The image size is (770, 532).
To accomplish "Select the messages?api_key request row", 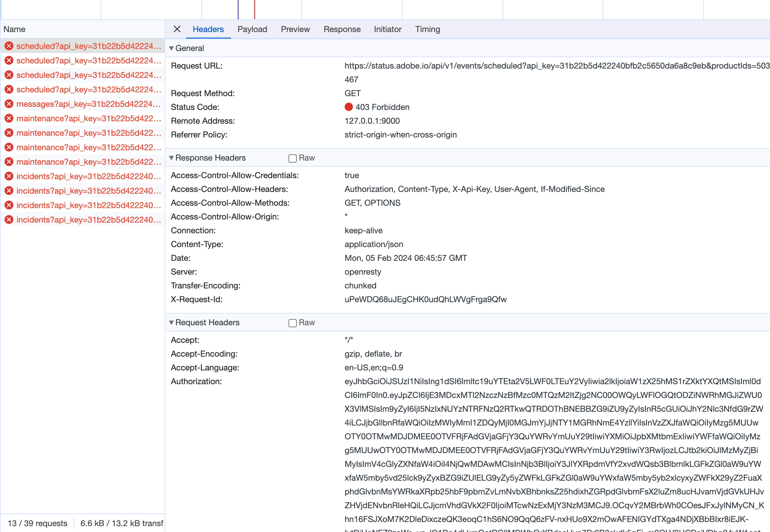I will click(88, 104).
